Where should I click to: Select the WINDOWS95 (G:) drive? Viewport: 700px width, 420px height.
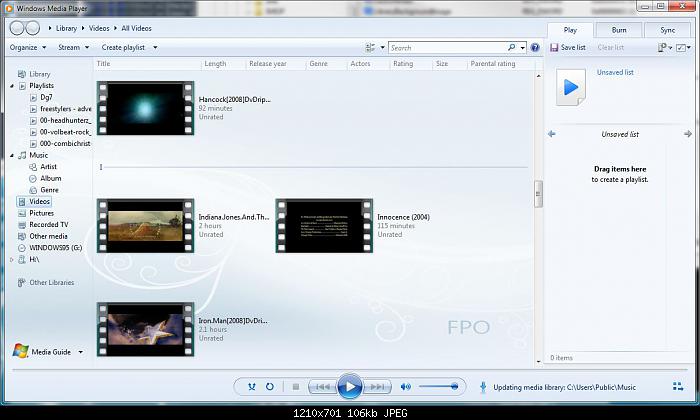click(50, 248)
